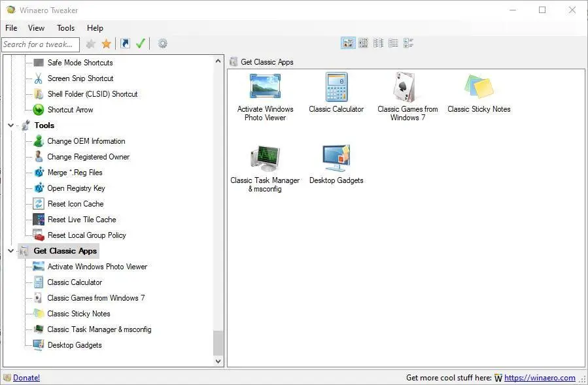Select Get Classic Apps tree node
The image size is (588, 385).
click(x=65, y=251)
